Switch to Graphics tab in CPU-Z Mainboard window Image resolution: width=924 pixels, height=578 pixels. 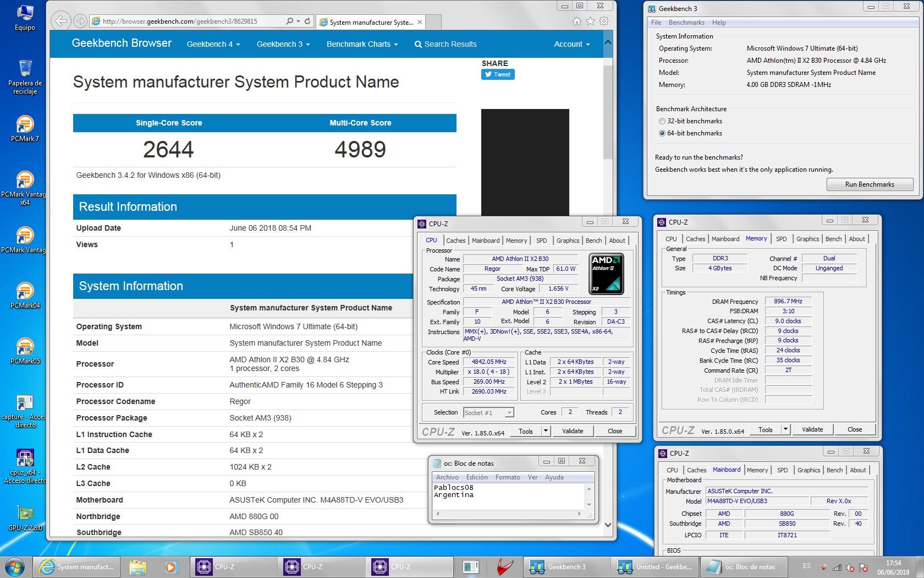pos(809,470)
